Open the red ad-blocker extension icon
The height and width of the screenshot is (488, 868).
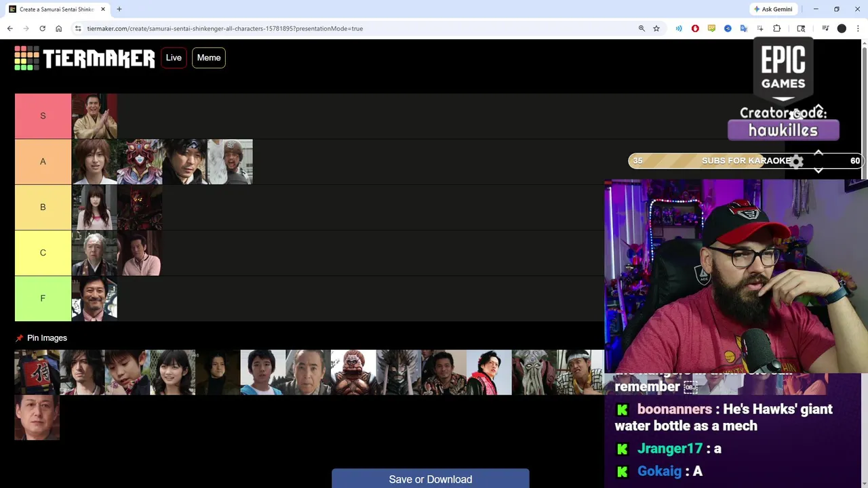[695, 28]
